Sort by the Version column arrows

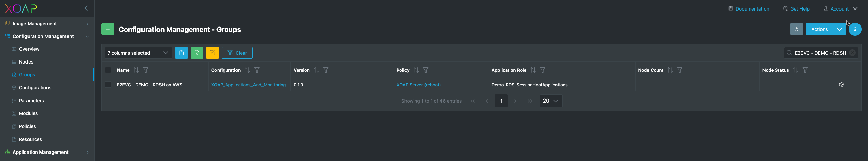(316, 70)
